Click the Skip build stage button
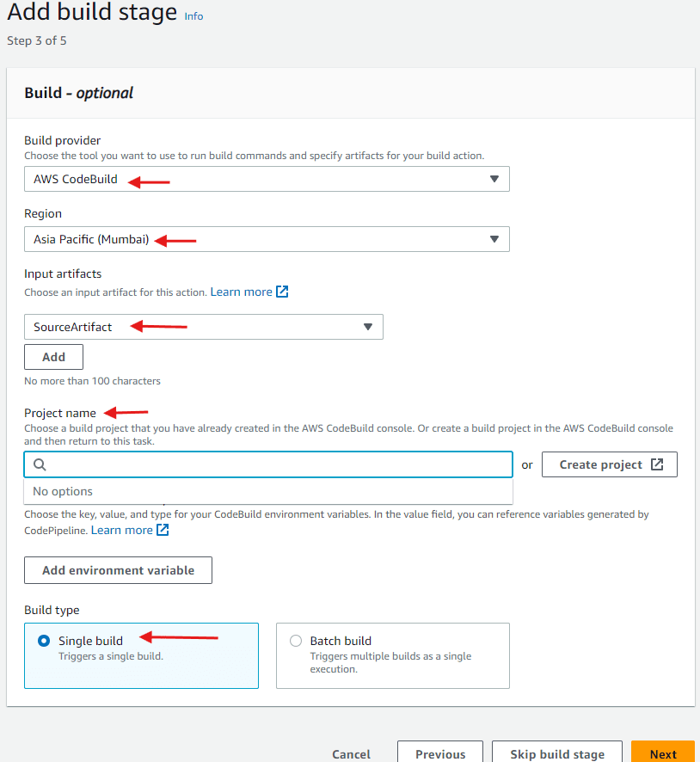This screenshot has height=762, width=700. (556, 753)
